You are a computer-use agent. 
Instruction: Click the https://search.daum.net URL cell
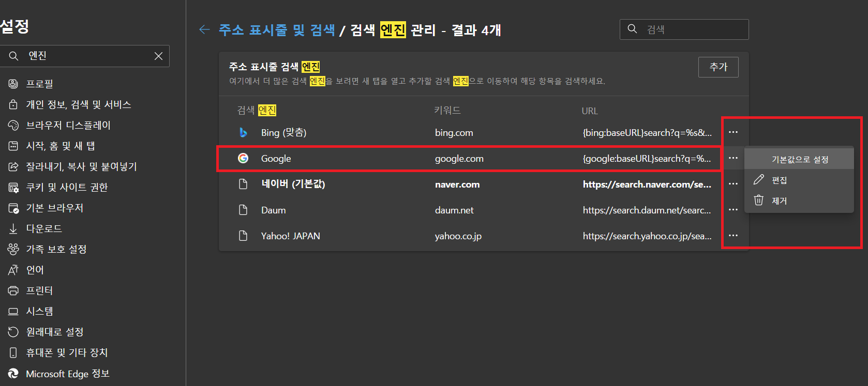pos(647,210)
